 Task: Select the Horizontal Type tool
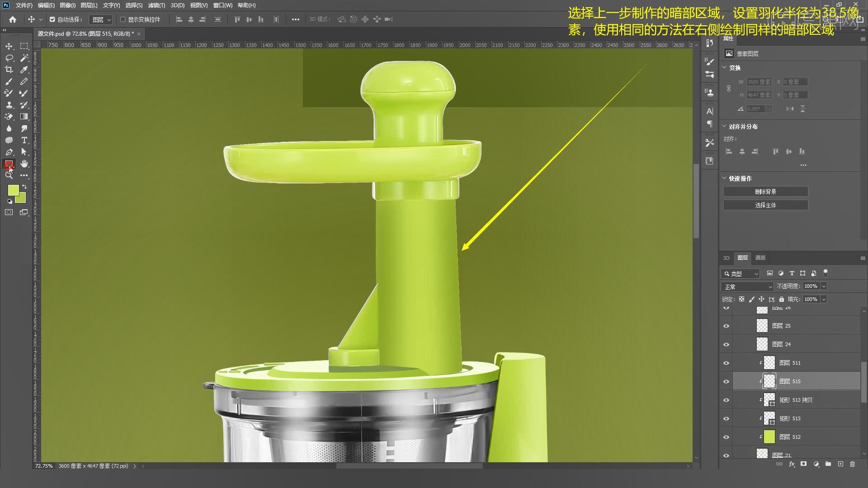[x=24, y=140]
